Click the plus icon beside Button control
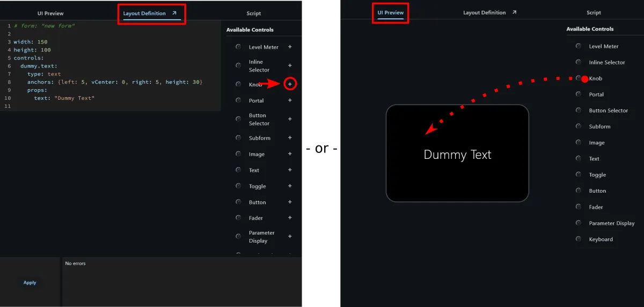This screenshot has height=307, width=644. click(290, 202)
